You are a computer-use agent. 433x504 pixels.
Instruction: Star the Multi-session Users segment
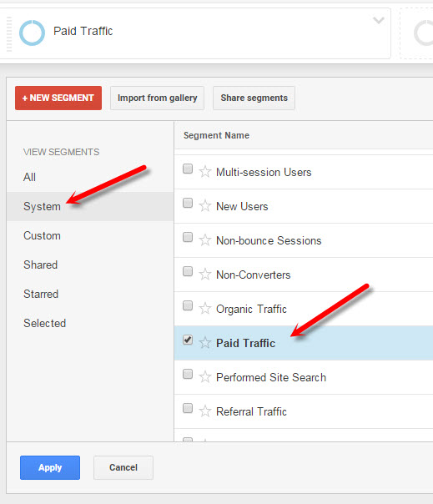click(x=204, y=172)
